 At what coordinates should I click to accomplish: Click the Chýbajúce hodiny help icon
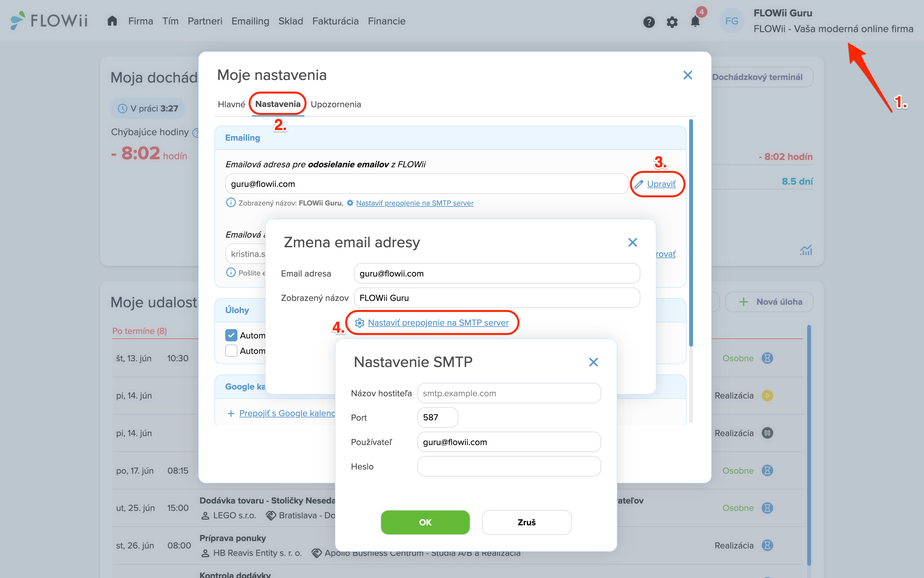(x=196, y=133)
